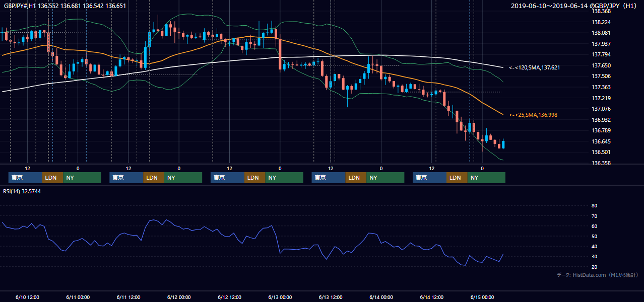This screenshot has height=302, width=644.
Task: Click price axis value 136.645
Action: 601,141
